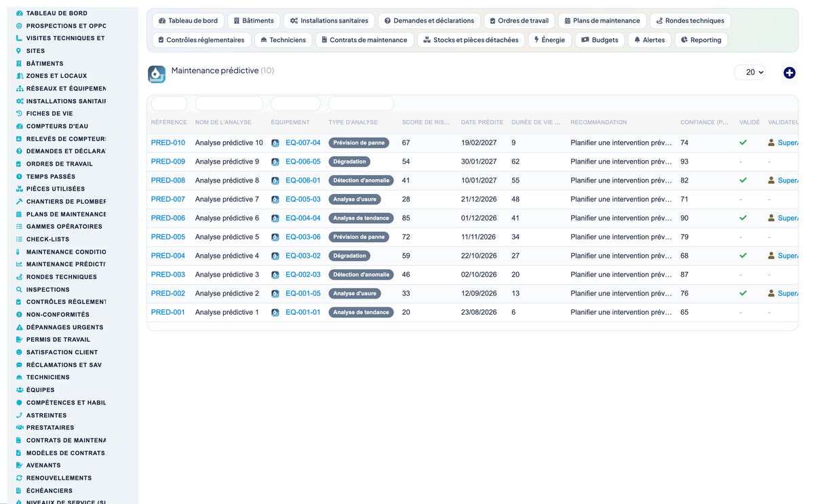
Task: Click the date 21/12/2026 cell
Action: [x=479, y=199]
